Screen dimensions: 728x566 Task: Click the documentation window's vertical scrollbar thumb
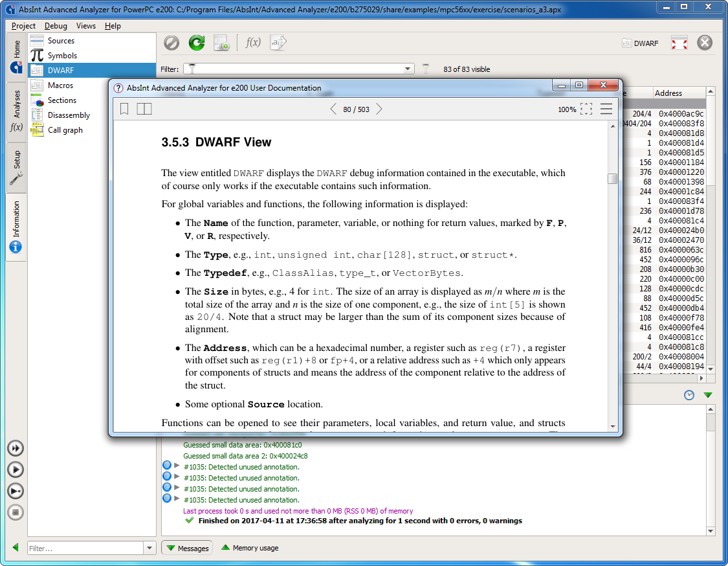(x=612, y=179)
